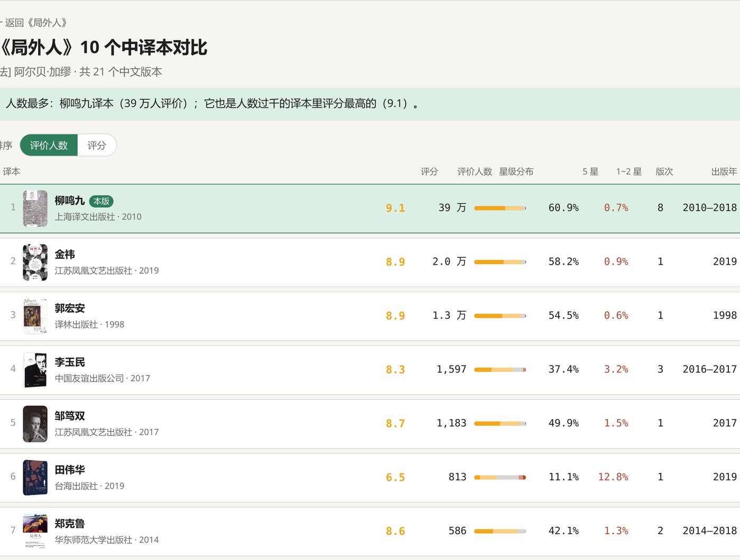Click rater count 813

[x=458, y=477]
